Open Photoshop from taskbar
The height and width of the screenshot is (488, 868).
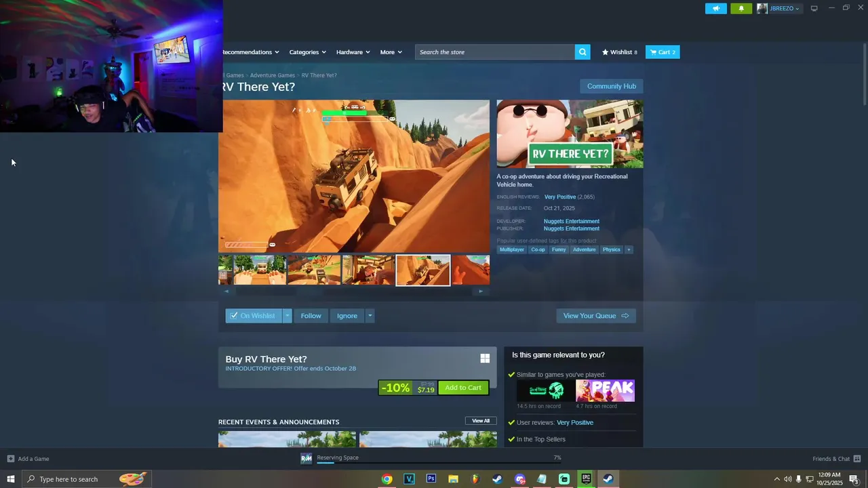tap(431, 479)
